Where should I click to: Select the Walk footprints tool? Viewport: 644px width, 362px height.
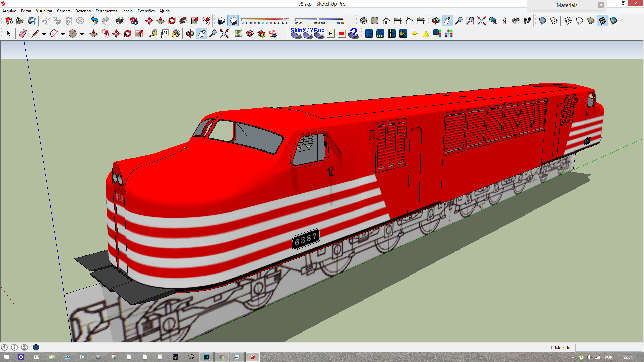(527, 21)
